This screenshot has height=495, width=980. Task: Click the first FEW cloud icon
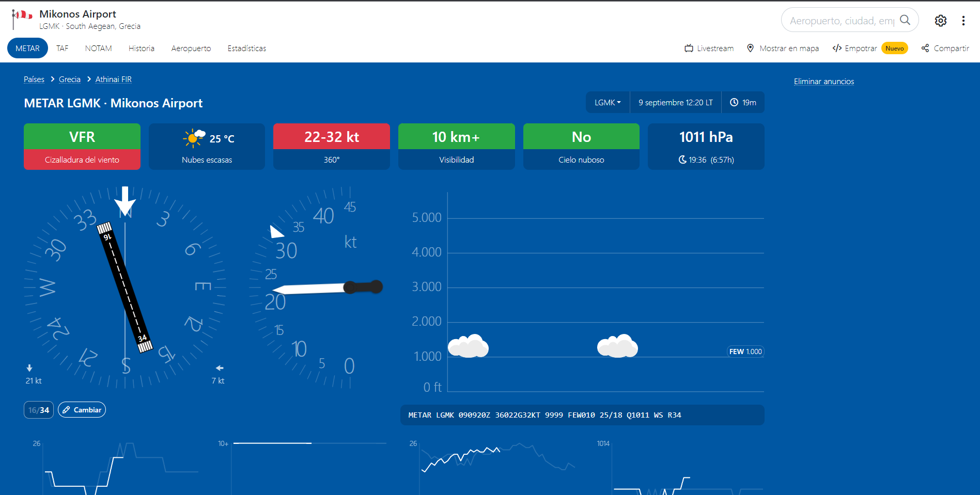click(x=468, y=346)
